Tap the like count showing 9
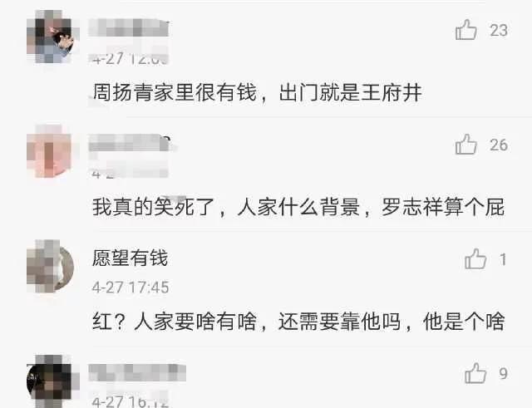The width and height of the screenshot is (532, 408). [503, 373]
